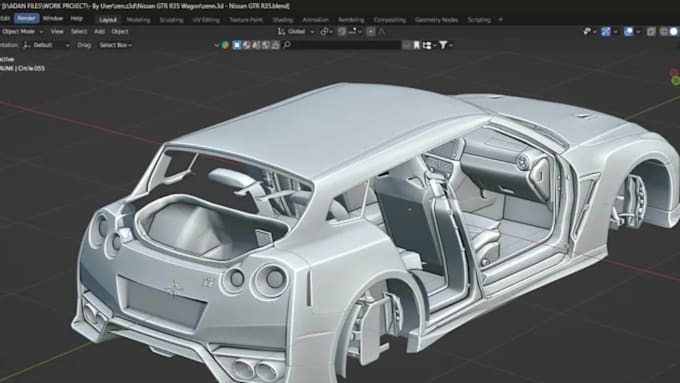Click the highlighted blue mode icon
Screen dimensions: 680x383
(237, 45)
